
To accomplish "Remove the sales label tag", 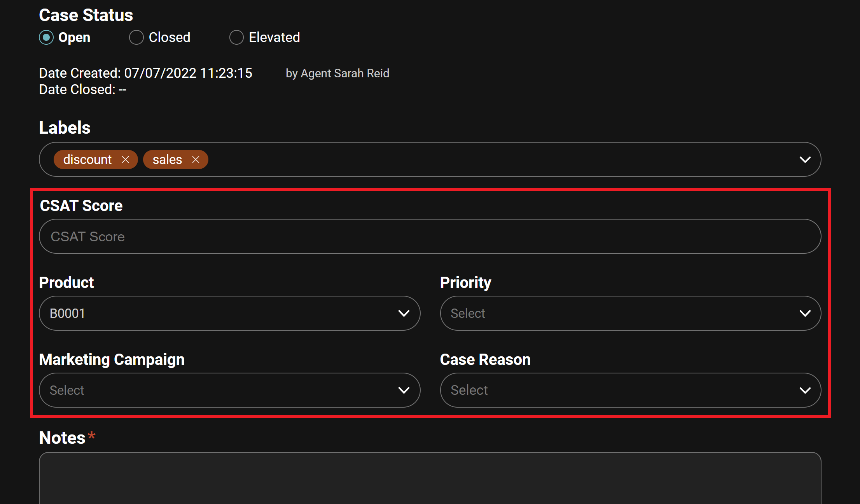I will [196, 160].
